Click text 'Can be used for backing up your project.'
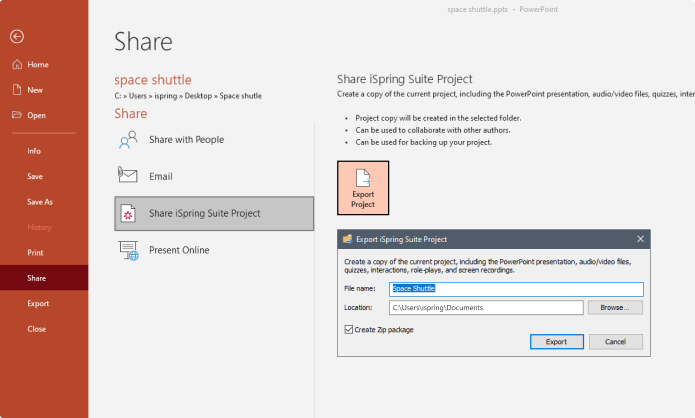Viewport: 695px width, 418px height. coord(424,142)
